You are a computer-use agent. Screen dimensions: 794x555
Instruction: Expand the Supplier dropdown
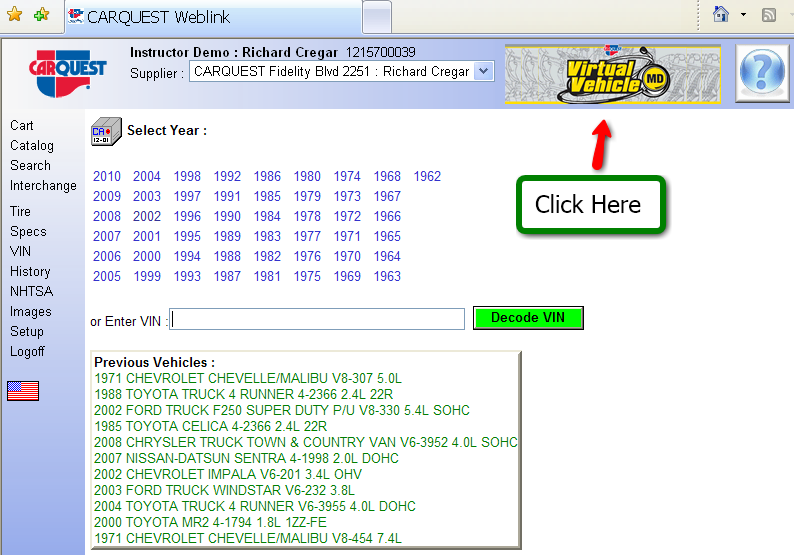tap(484, 71)
